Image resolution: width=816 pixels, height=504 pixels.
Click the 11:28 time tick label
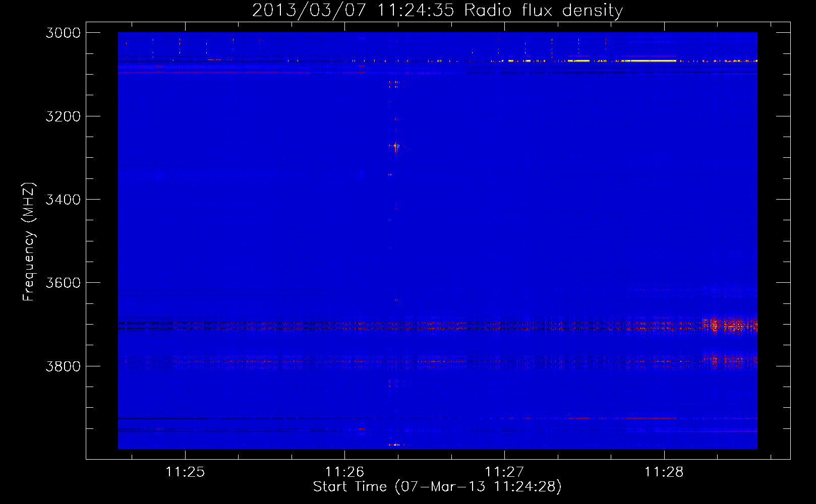(664, 472)
